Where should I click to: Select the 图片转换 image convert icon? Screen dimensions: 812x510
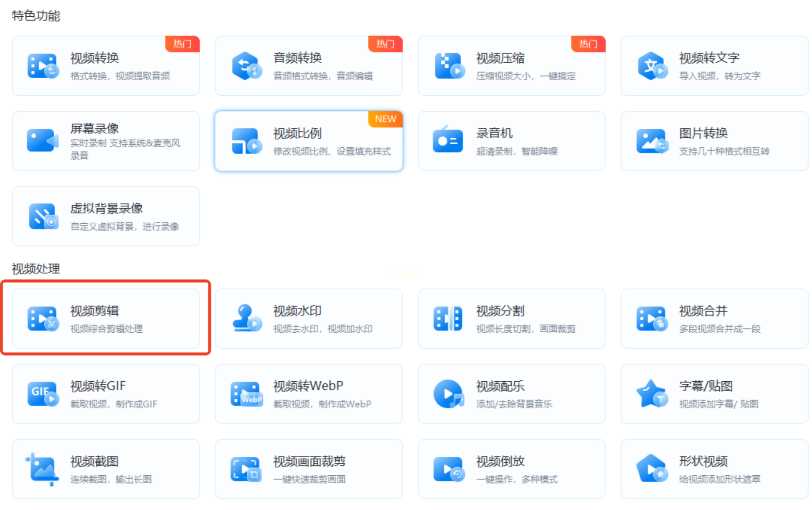[x=652, y=141]
